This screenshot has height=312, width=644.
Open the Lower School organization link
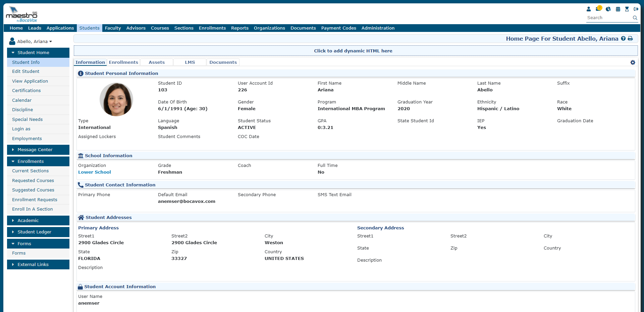pyautogui.click(x=95, y=172)
